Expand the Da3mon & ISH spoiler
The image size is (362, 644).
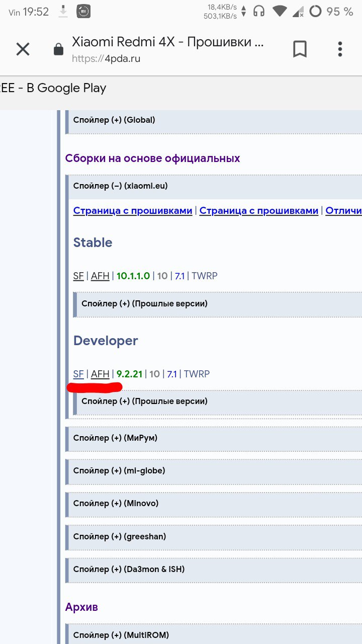click(214, 570)
